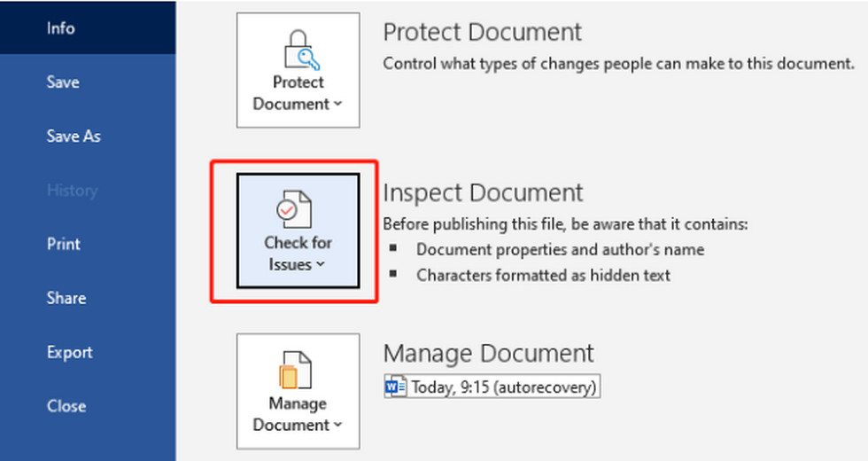Open the Today, 9:15 autorecovery version
This screenshot has height=461, width=868.
coord(503,387)
